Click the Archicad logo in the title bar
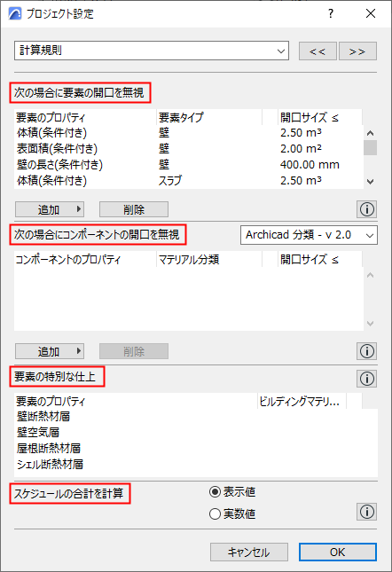Screen dimensions: 392x572 [15, 13]
